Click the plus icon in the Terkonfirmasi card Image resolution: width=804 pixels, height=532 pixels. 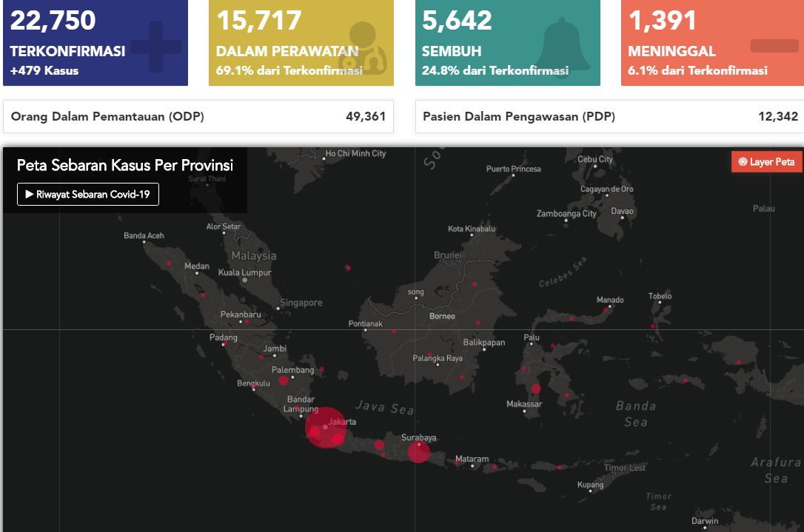pyautogui.click(x=155, y=47)
